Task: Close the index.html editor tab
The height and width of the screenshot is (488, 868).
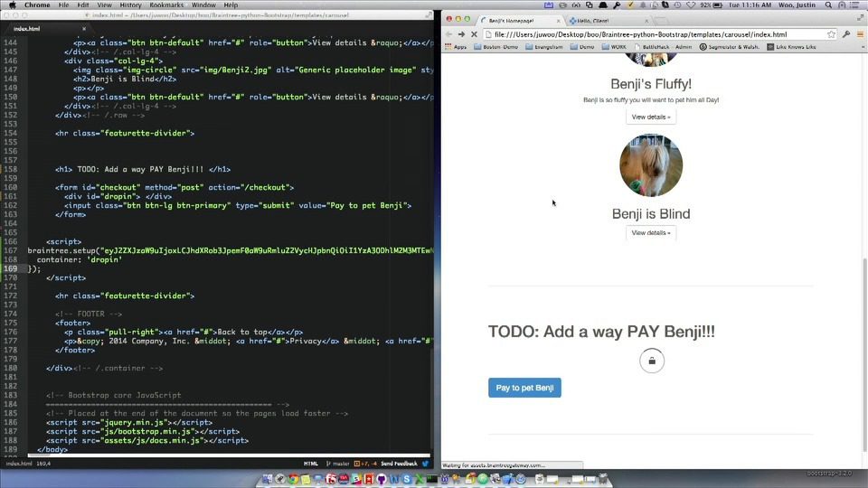Action: tap(84, 29)
